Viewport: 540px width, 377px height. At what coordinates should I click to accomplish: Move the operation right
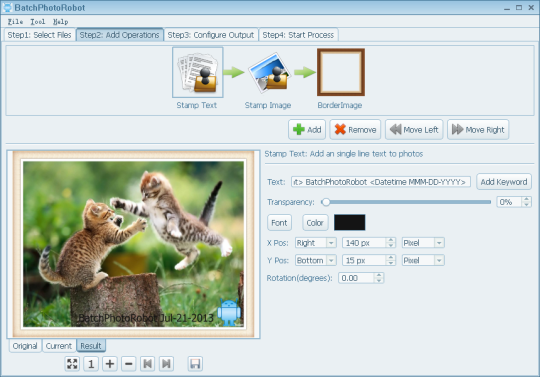tap(478, 129)
